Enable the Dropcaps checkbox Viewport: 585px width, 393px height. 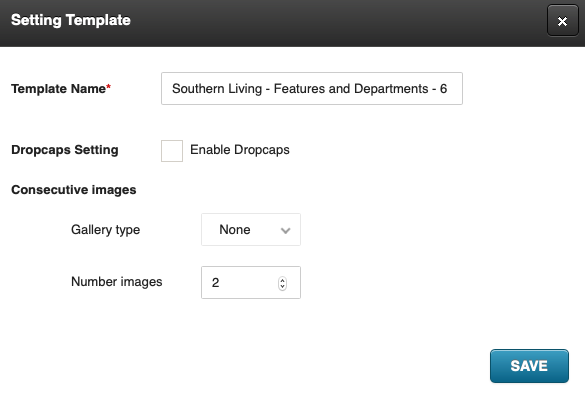[x=172, y=151]
